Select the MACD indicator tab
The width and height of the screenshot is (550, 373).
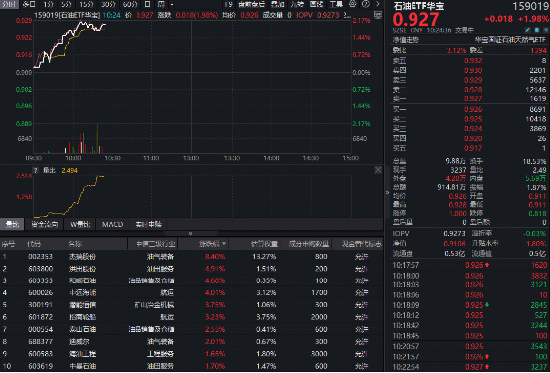[x=112, y=224]
